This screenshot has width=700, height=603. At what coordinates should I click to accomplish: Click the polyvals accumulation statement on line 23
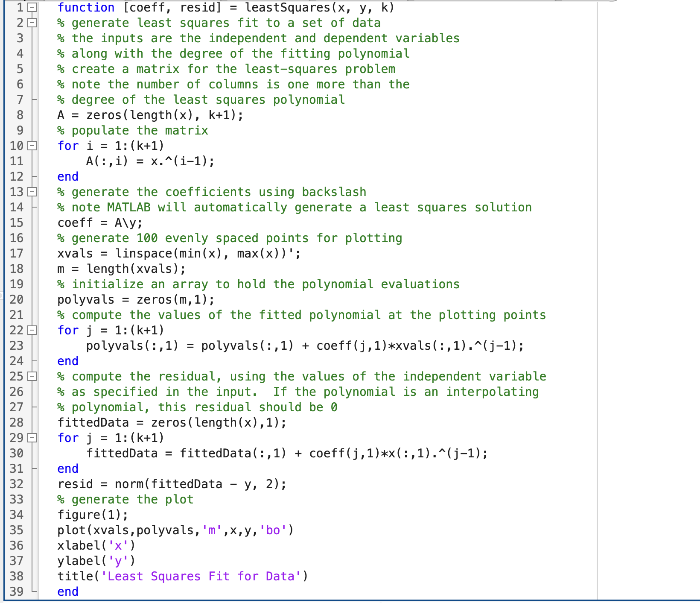[305, 346]
